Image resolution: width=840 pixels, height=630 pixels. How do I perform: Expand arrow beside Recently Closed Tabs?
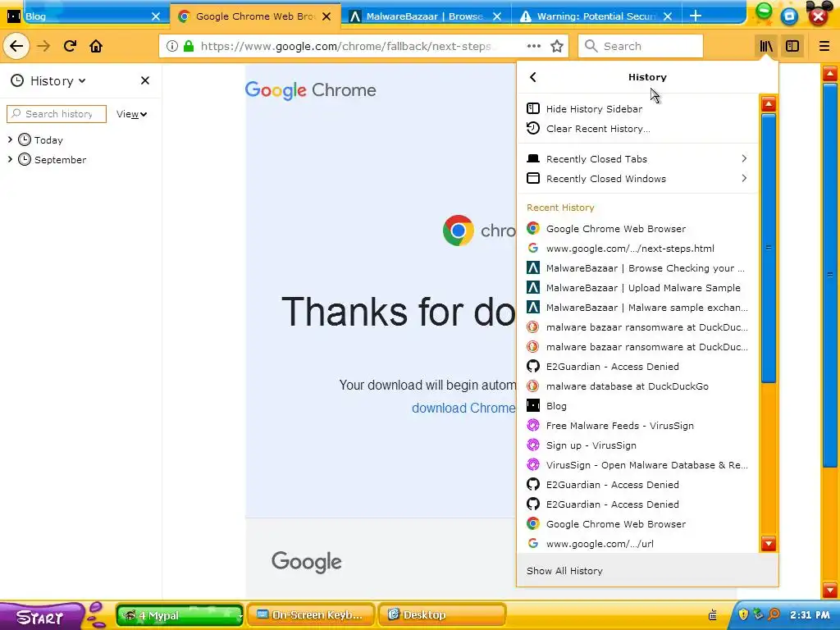744,158
